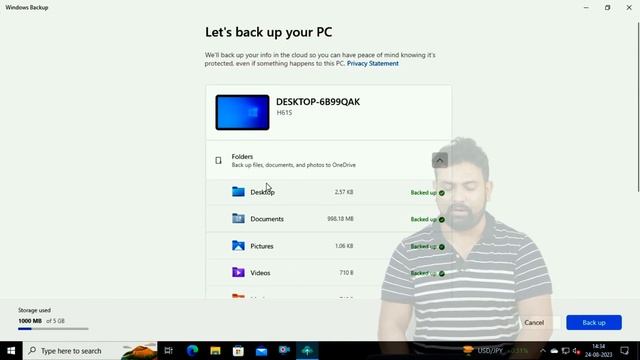
Task: Open Task View from taskbar
Action: pos(168,351)
